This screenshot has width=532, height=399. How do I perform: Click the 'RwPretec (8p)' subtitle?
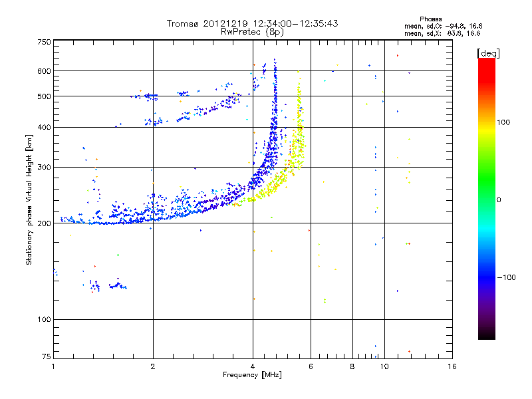[252, 32]
